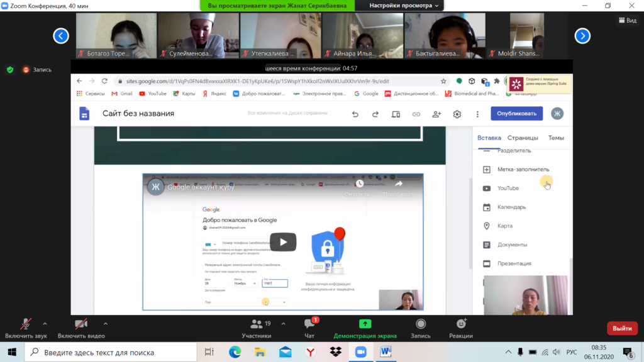Play the embedded YouTube video
Viewport: 644px width, 362px height.
point(283,242)
